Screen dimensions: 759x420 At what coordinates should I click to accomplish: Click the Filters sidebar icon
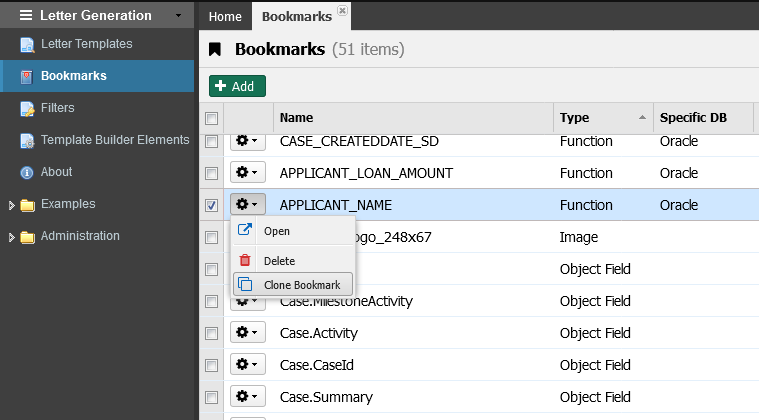27,108
